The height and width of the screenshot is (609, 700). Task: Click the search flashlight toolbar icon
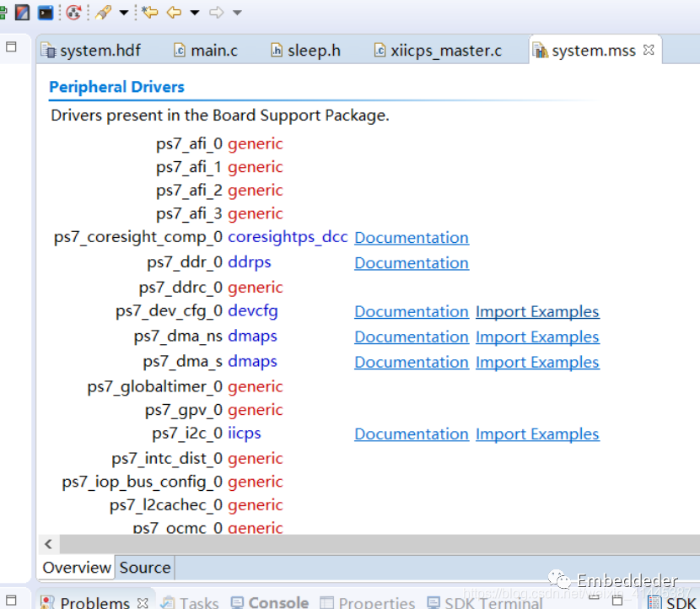(104, 12)
